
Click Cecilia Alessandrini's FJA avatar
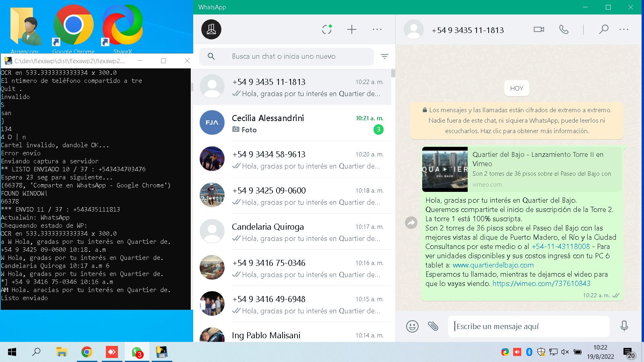tap(212, 122)
